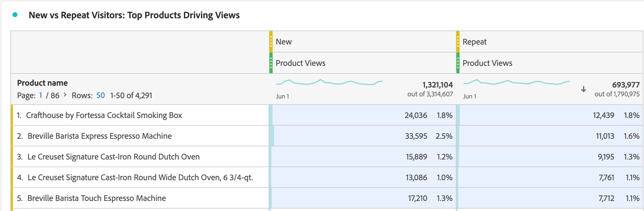Select the Product Views header under Repeat

point(549,63)
